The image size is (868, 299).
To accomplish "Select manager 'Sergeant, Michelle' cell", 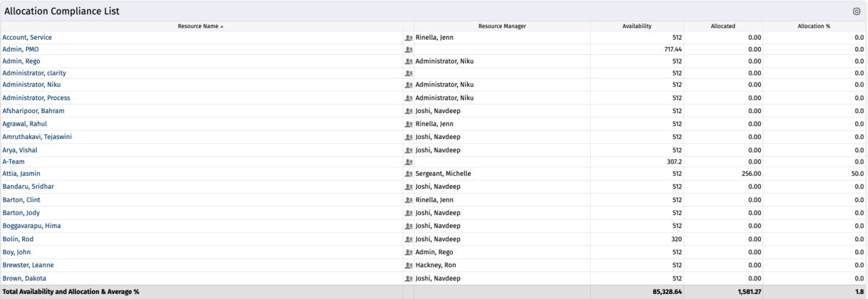I will 444,174.
